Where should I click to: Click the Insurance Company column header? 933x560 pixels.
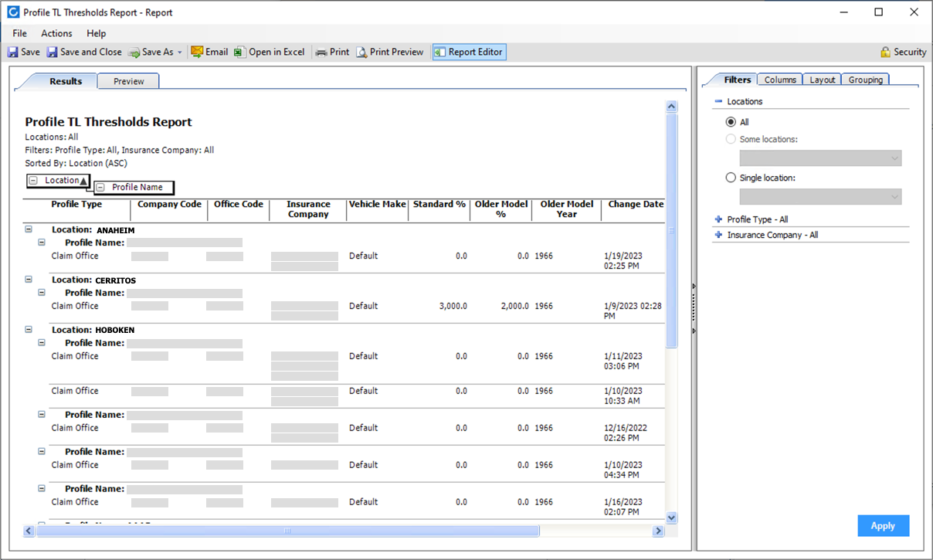tap(308, 209)
